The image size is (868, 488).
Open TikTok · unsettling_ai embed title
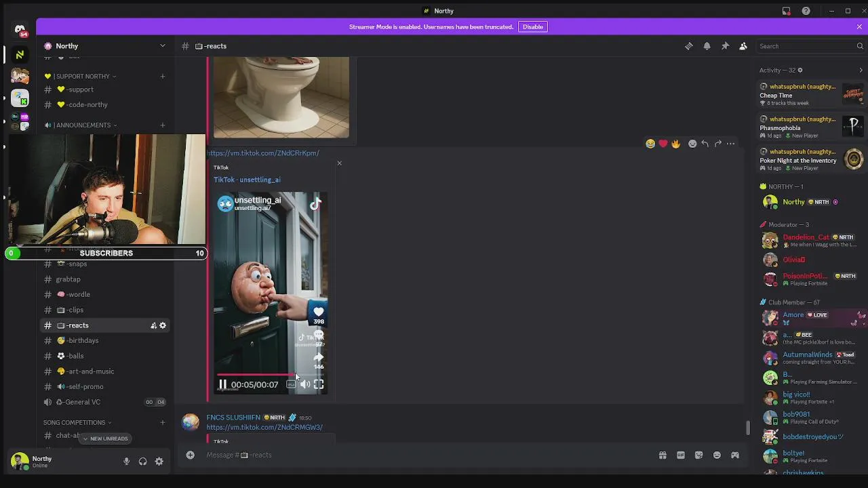click(x=247, y=180)
